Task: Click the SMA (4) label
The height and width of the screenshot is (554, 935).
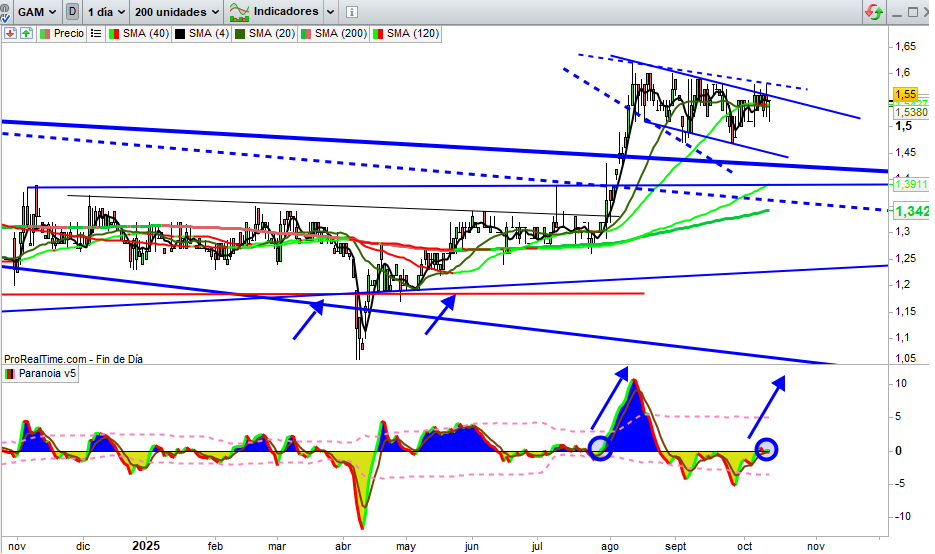Action: click(207, 33)
